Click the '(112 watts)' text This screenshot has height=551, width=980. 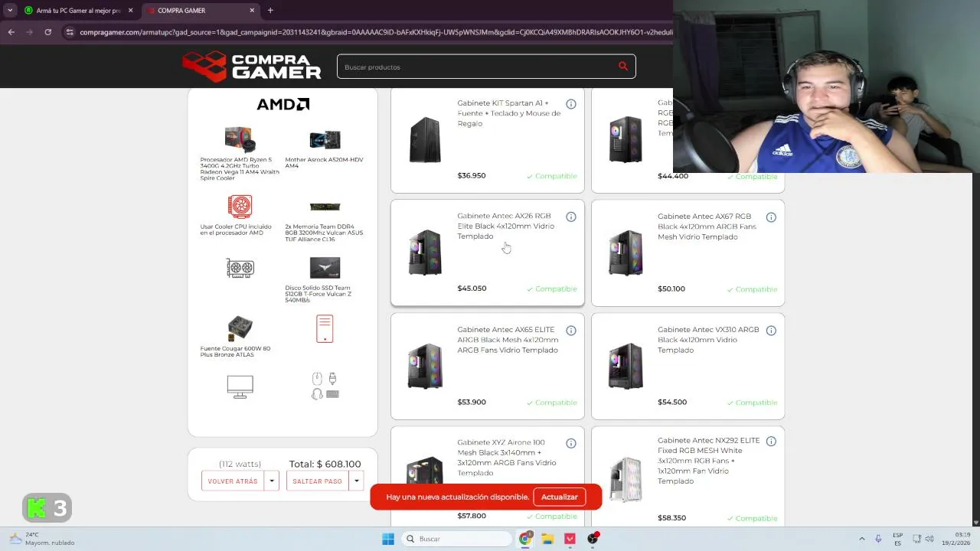coord(240,464)
